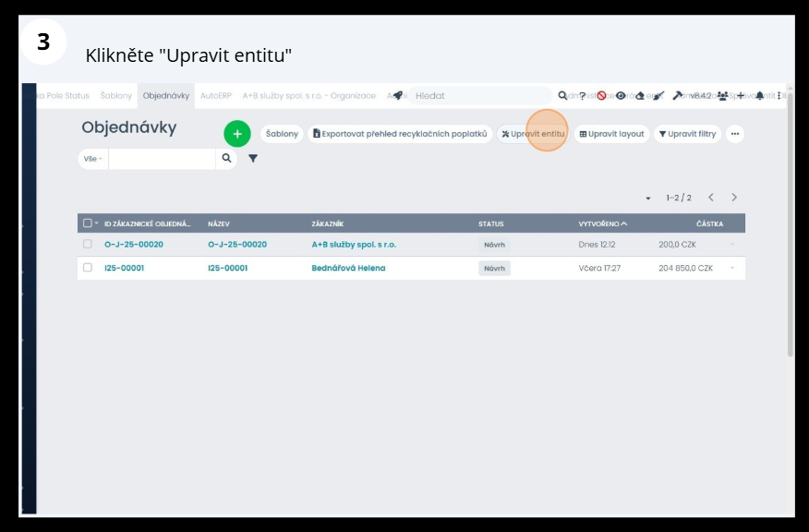Click the eye icon in the top bar

[621, 95]
